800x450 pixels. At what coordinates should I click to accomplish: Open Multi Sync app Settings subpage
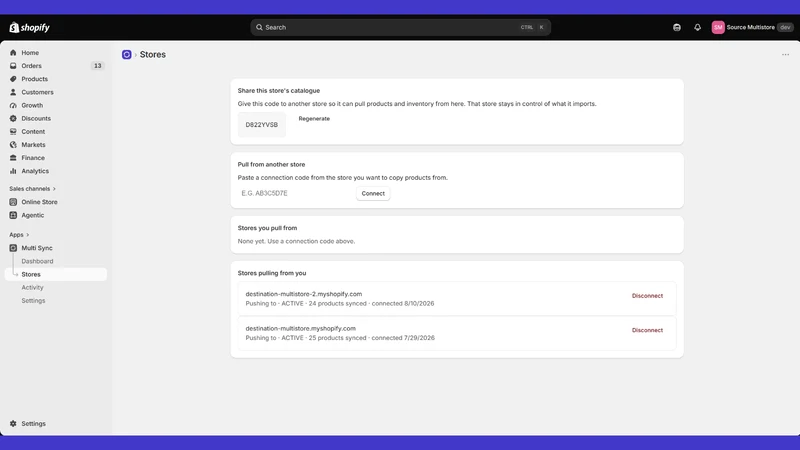click(33, 301)
